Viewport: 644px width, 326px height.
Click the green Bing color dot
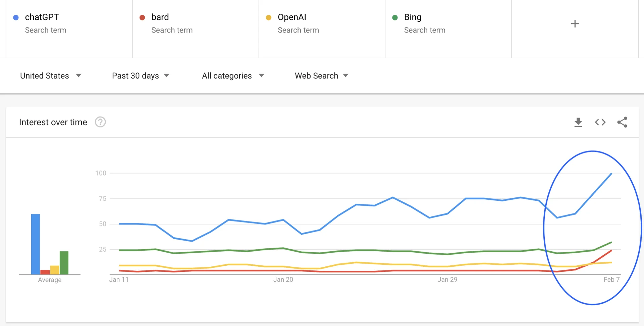pos(395,17)
